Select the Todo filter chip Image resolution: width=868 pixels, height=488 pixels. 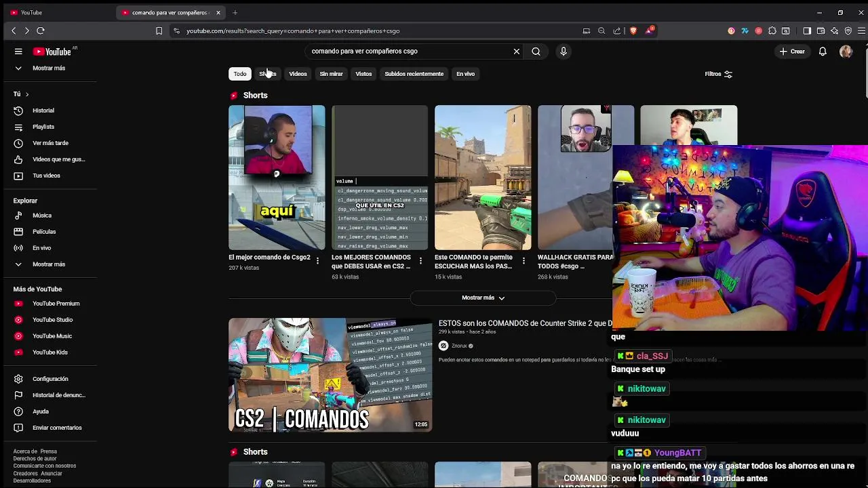point(240,74)
